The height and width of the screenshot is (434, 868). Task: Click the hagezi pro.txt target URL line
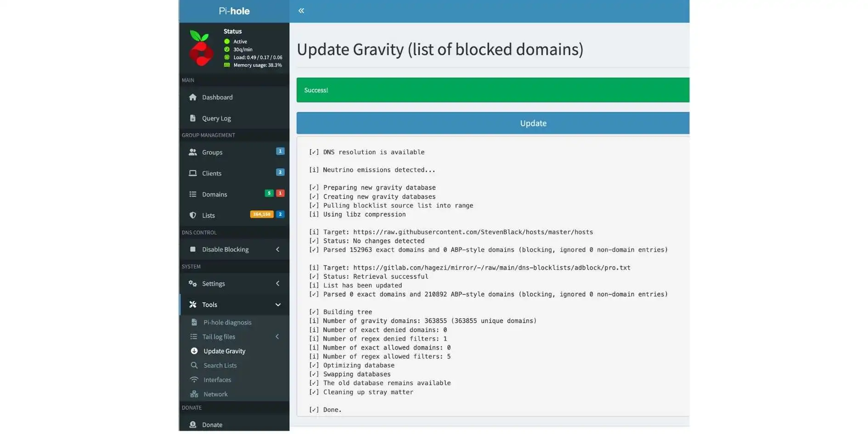(x=470, y=268)
